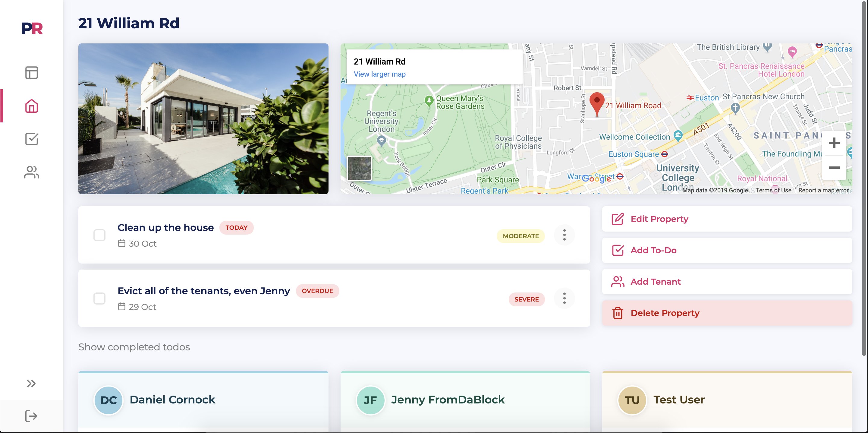868x433 pixels.
Task: Open the to-dos checkbox icon in sidebar
Action: [32, 139]
